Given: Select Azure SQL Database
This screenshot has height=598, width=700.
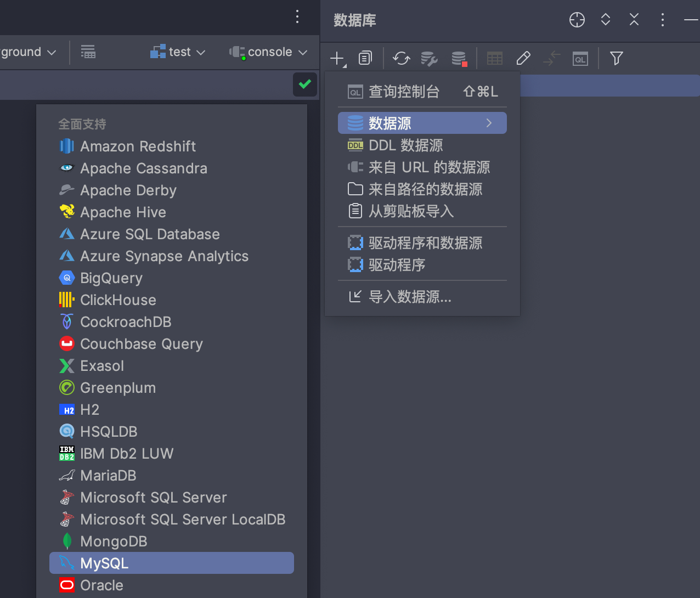Looking at the screenshot, I should (172, 234).
